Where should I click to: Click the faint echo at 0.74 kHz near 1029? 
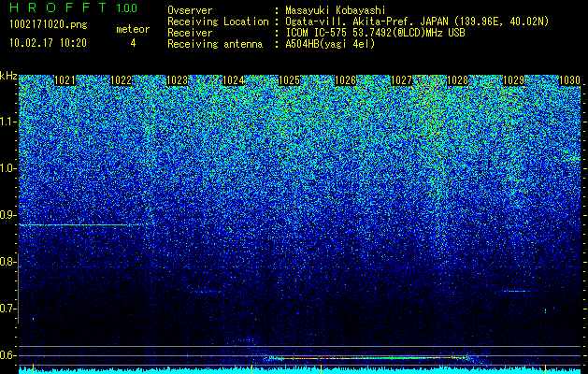514,291
